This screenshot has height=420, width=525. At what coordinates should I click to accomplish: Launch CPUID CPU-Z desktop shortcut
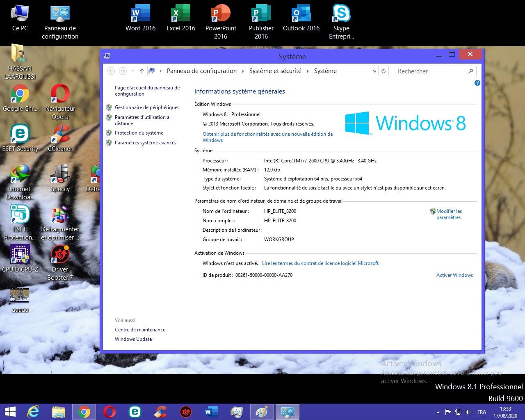click(x=20, y=259)
